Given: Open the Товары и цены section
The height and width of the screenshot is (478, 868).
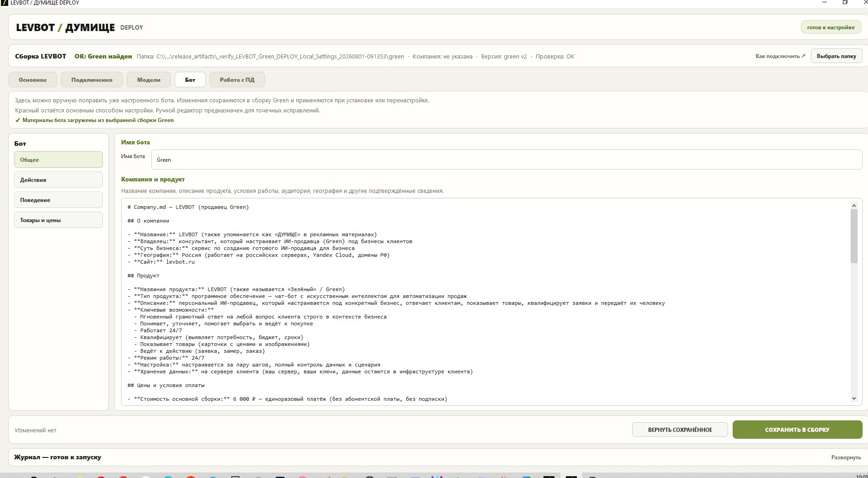Looking at the screenshot, I should [59, 220].
